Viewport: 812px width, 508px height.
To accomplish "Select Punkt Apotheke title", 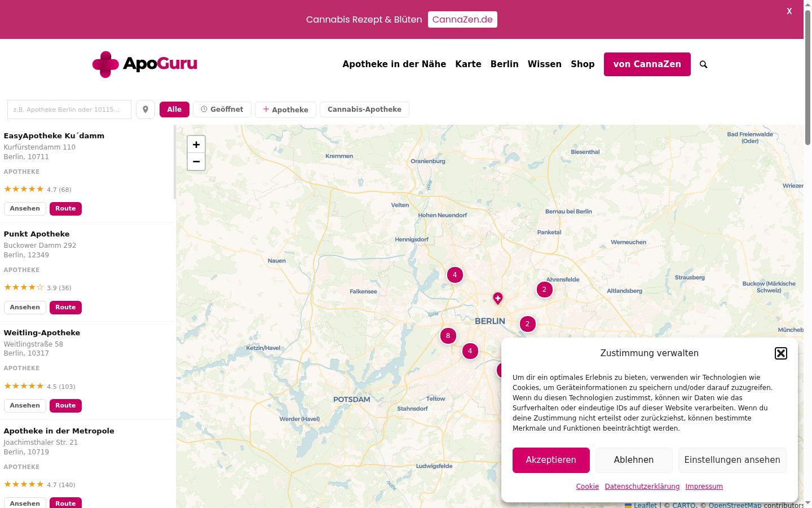I will (37, 234).
